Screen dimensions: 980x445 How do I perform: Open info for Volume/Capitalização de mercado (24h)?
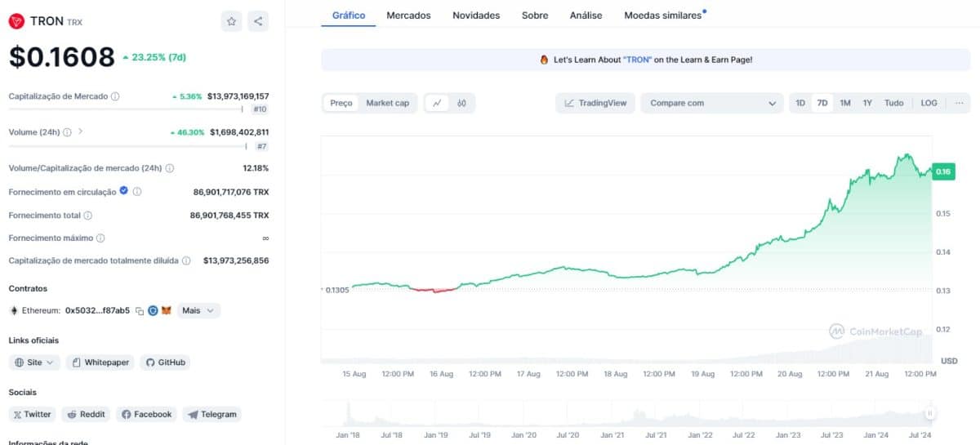tap(170, 168)
